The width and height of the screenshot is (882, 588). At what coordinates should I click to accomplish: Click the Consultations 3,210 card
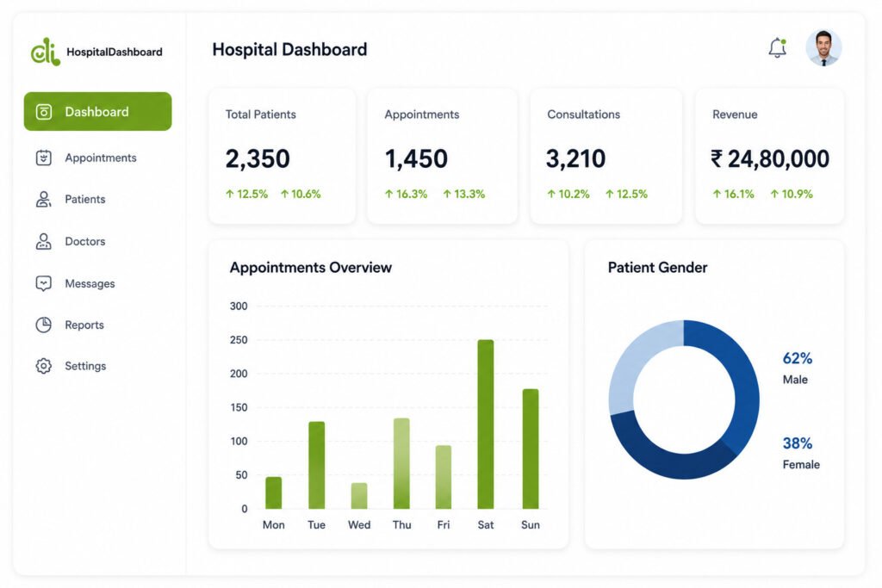(x=606, y=157)
